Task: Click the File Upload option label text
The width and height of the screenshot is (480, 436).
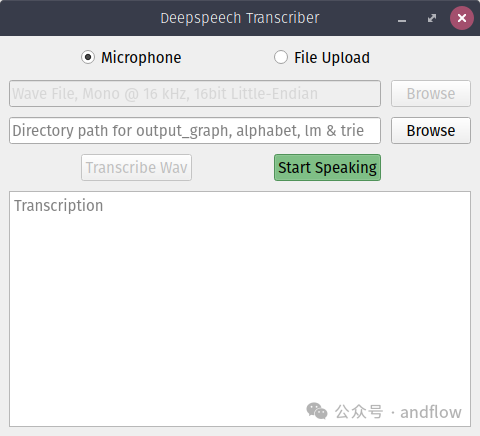Action: click(x=332, y=58)
